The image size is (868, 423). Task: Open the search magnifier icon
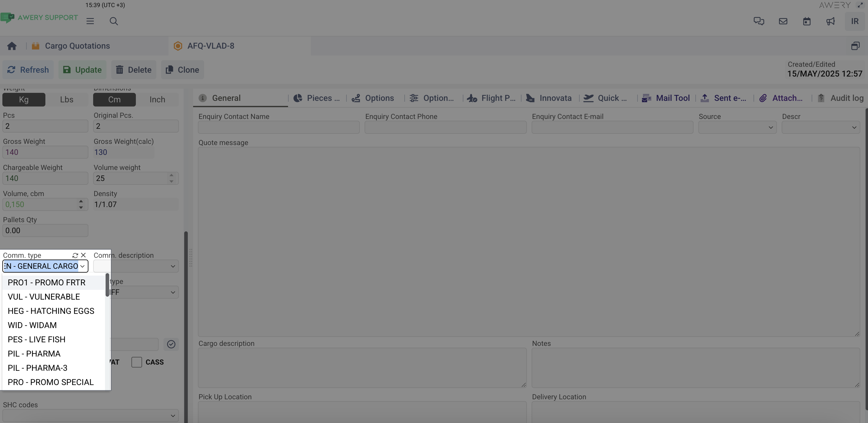tap(114, 21)
